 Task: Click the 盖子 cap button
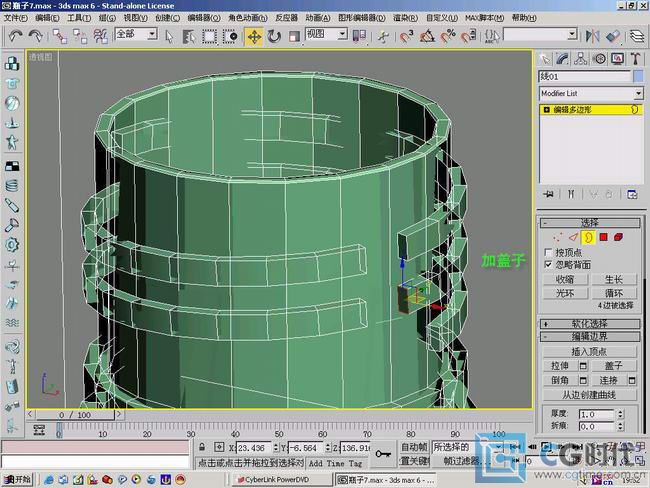(x=614, y=366)
